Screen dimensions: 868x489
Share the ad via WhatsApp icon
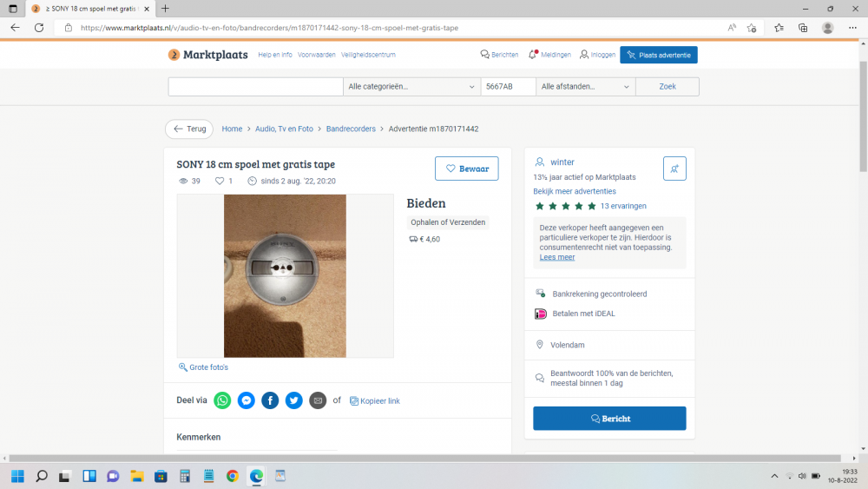pos(223,400)
